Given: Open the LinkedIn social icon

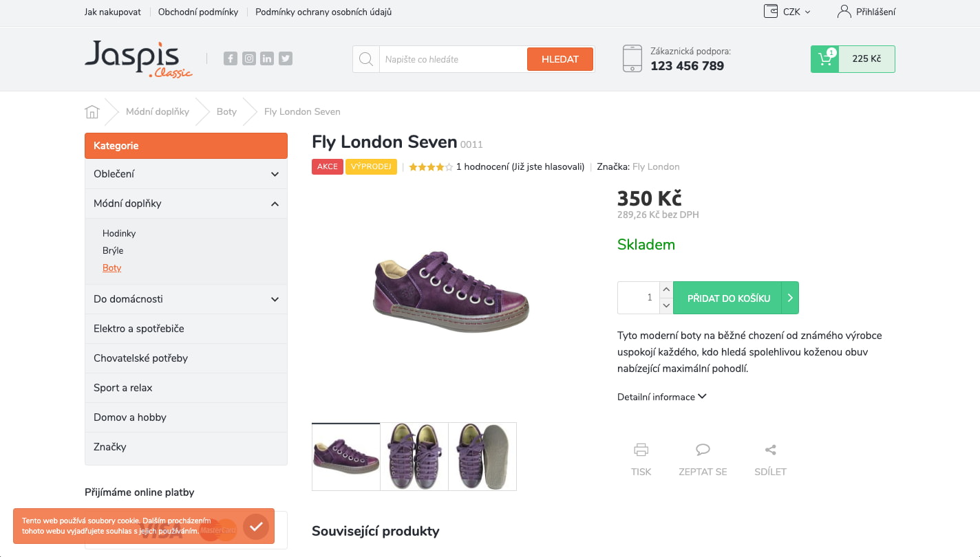Looking at the screenshot, I should (267, 59).
